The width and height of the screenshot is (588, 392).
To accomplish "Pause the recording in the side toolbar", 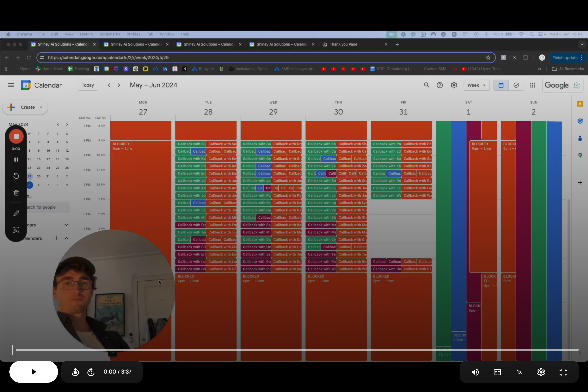I will tap(16, 159).
